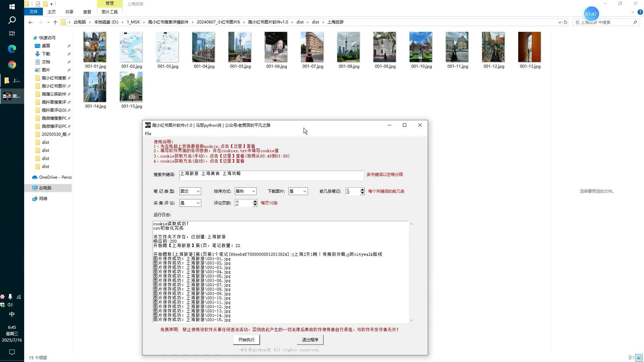The width and height of the screenshot is (644, 362).
Task: Launch Microsoft Edge from the taskbar
Action: click(x=12, y=49)
